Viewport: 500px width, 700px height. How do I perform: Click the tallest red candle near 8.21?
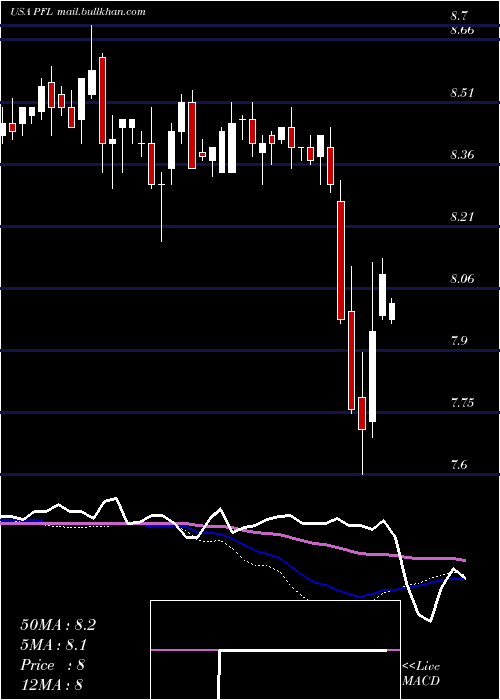pyautogui.click(x=341, y=261)
